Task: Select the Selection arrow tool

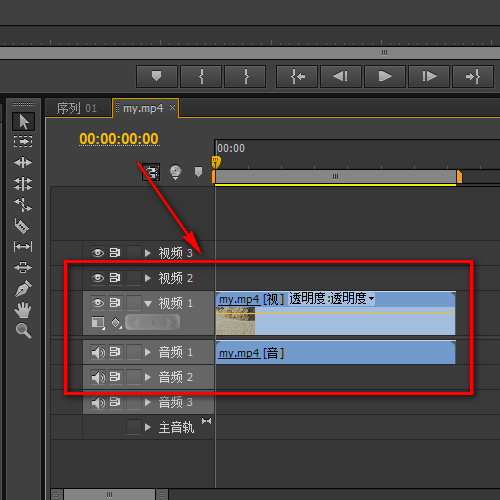Action: pos(23,121)
